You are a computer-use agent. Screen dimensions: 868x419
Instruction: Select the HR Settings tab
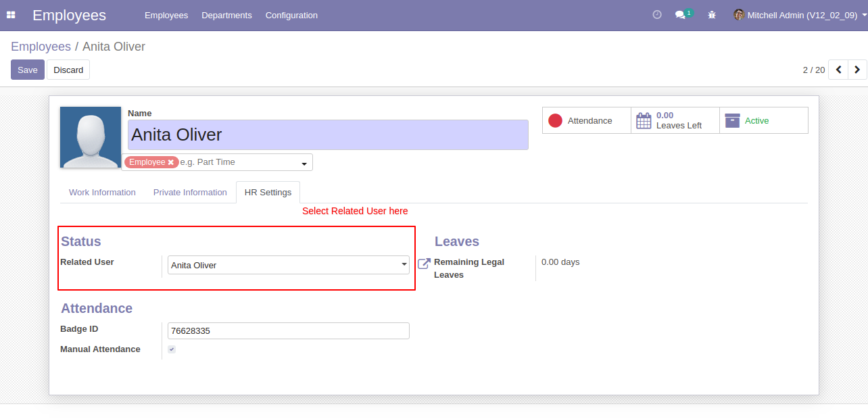click(268, 193)
